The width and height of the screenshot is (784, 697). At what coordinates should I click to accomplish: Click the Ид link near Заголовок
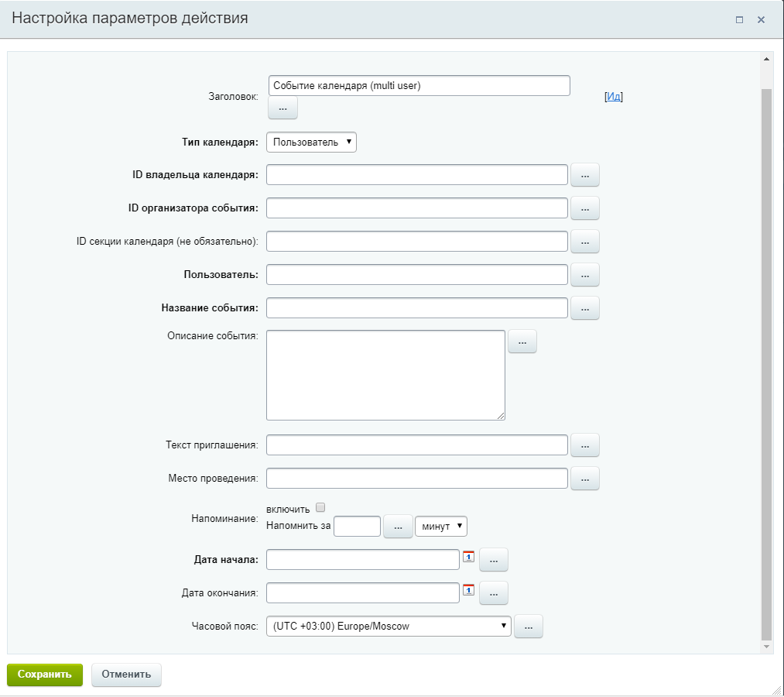point(614,96)
